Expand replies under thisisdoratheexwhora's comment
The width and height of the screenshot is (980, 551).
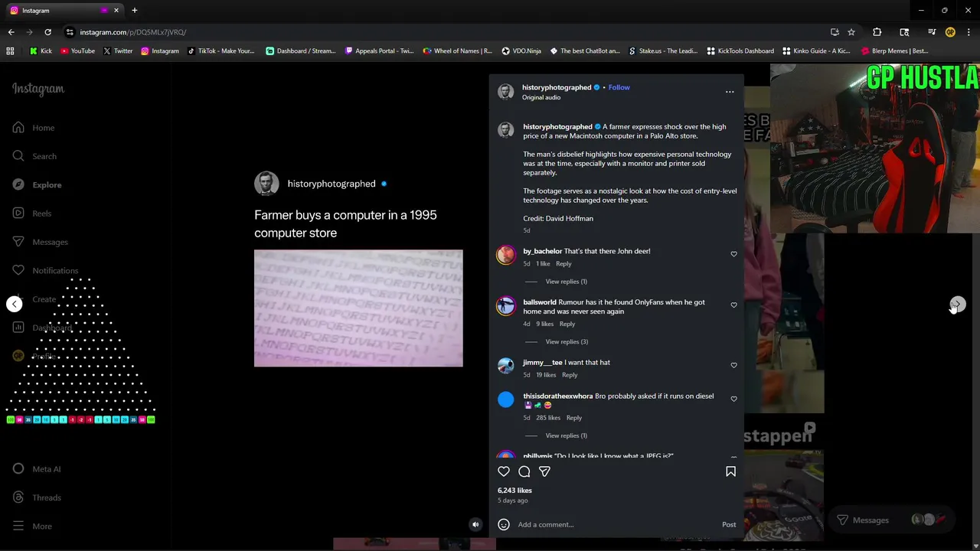click(x=566, y=435)
